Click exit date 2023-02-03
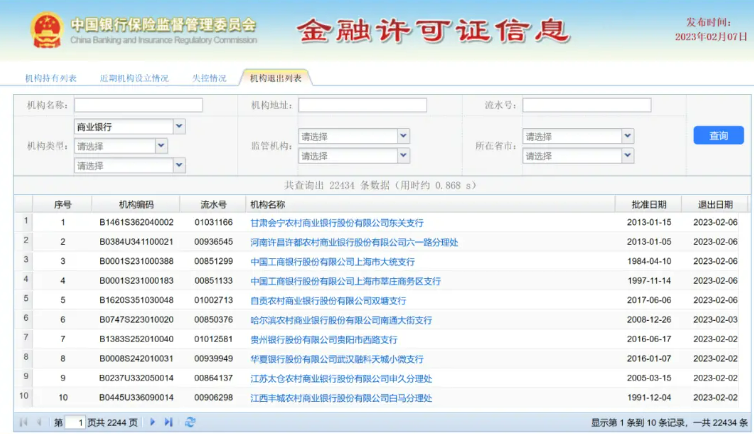The width and height of the screenshot is (754, 434). coord(716,320)
